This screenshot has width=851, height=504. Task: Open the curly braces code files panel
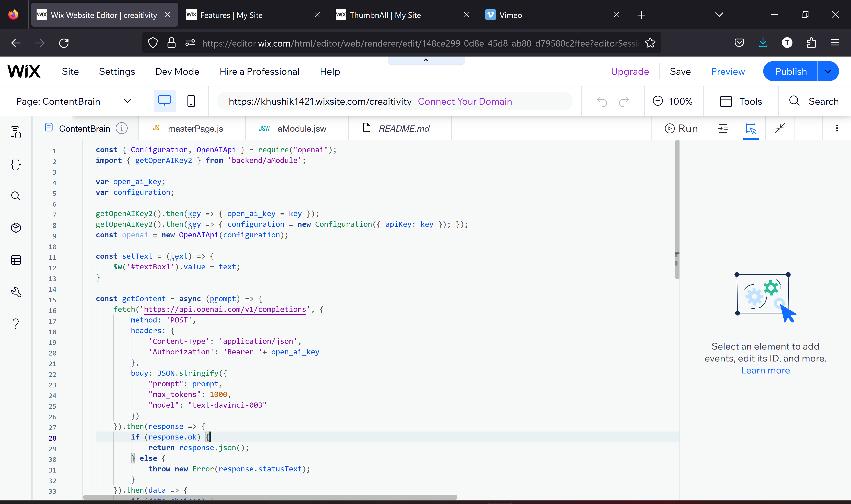(16, 164)
